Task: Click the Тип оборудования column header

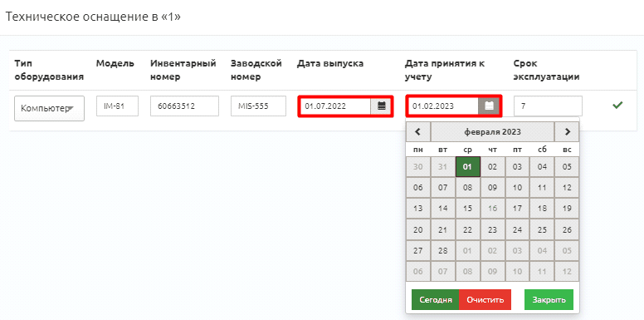Action: (x=49, y=71)
